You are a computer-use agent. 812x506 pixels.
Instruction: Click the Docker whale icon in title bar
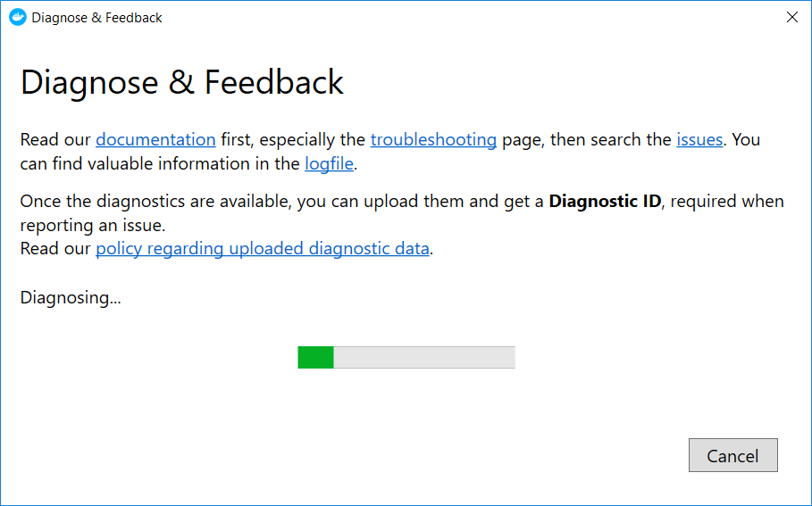18,17
